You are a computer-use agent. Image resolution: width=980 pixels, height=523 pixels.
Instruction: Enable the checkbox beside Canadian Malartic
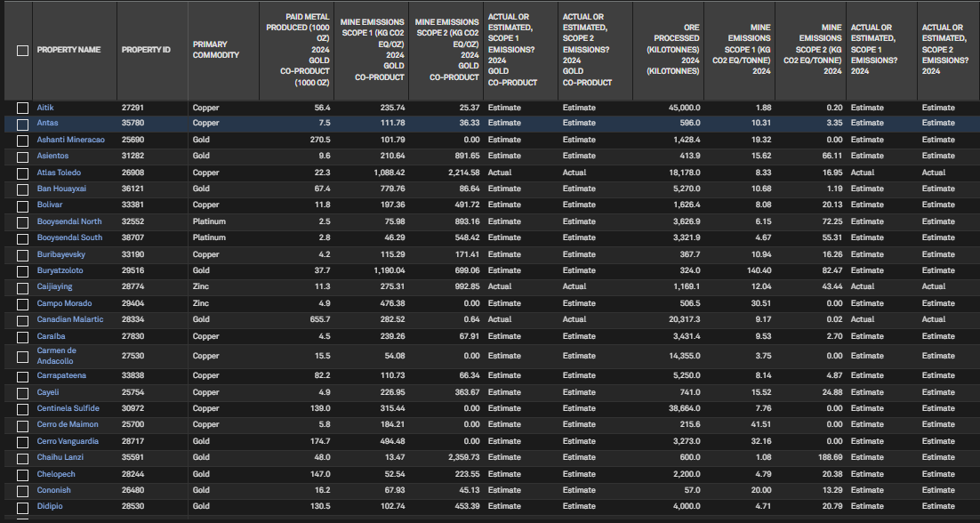pos(22,320)
